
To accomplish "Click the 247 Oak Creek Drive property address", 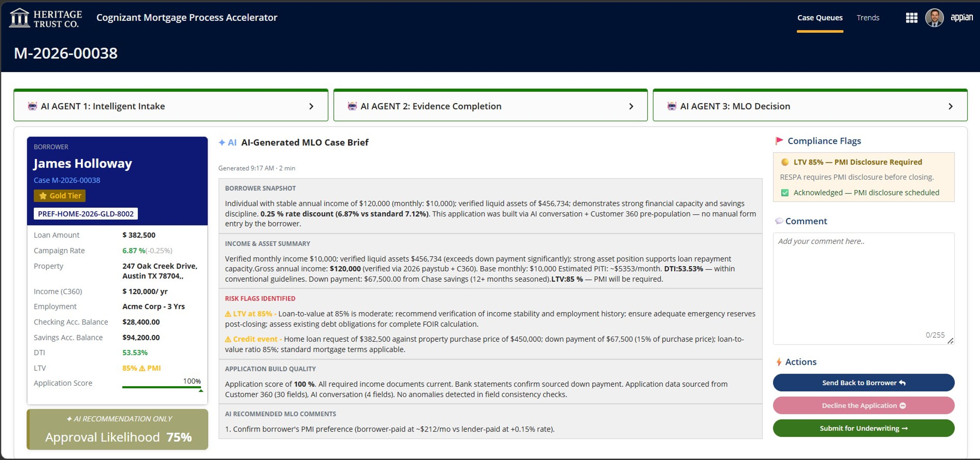I will (x=160, y=271).
